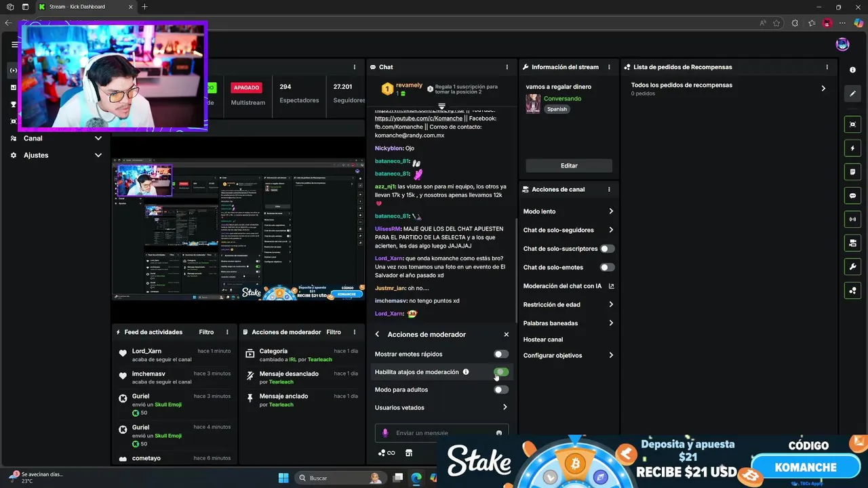Click the Enviar un mensaje chat field
Viewport: 868px width, 488px height.
click(x=441, y=433)
